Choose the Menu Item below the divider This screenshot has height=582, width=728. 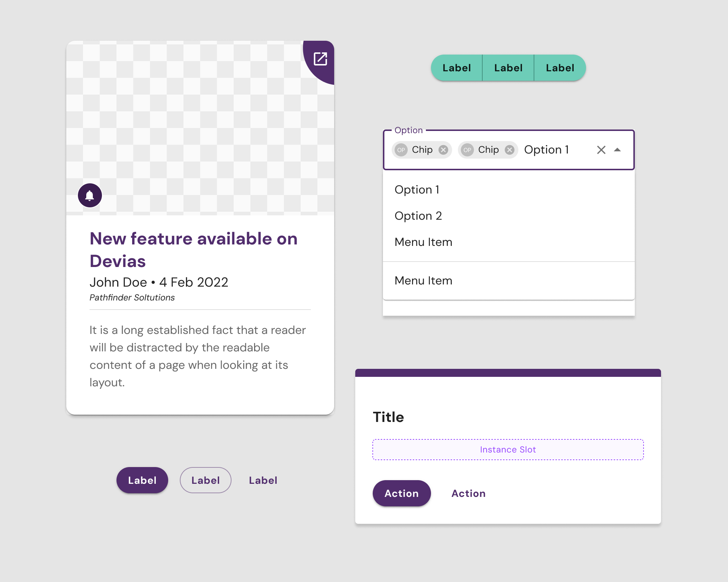pyautogui.click(x=509, y=281)
